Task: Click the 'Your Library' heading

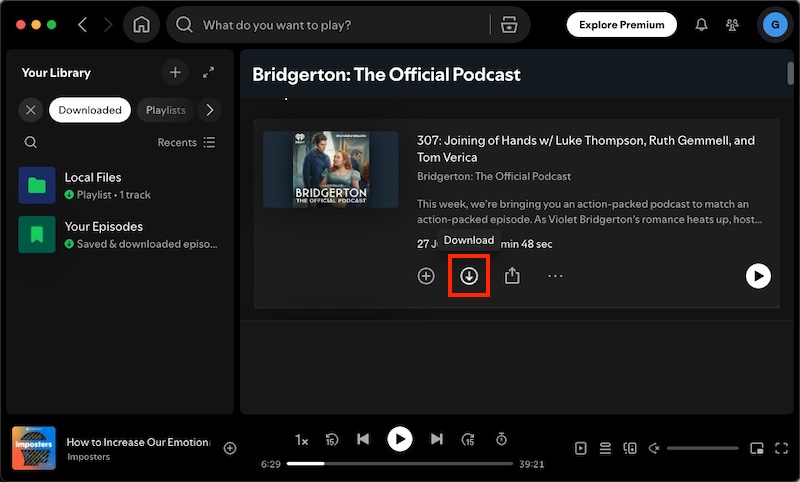Action: [56, 72]
